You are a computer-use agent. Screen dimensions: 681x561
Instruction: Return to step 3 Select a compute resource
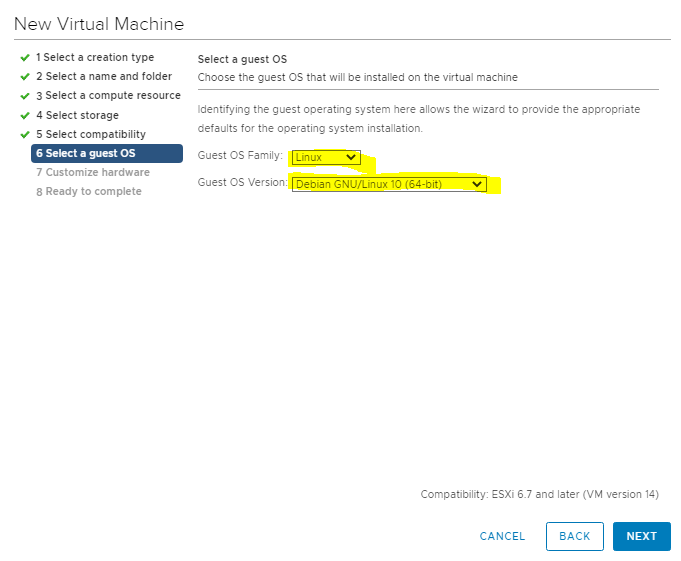108,96
